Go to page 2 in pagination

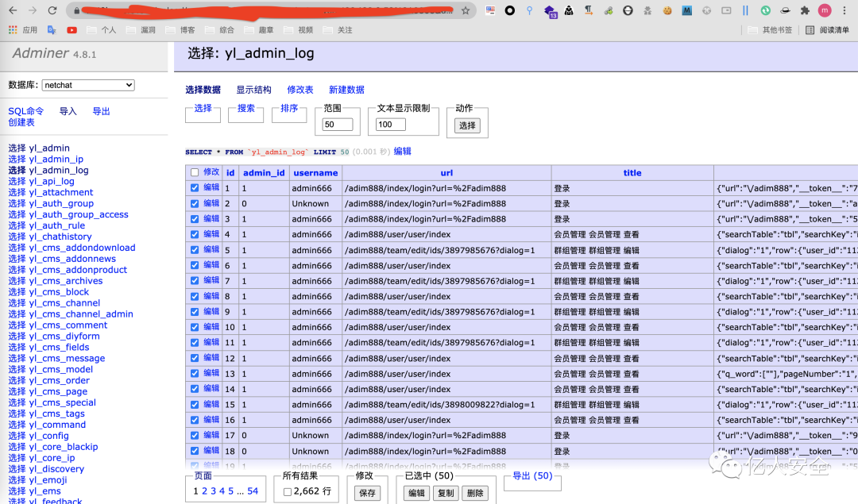205,491
